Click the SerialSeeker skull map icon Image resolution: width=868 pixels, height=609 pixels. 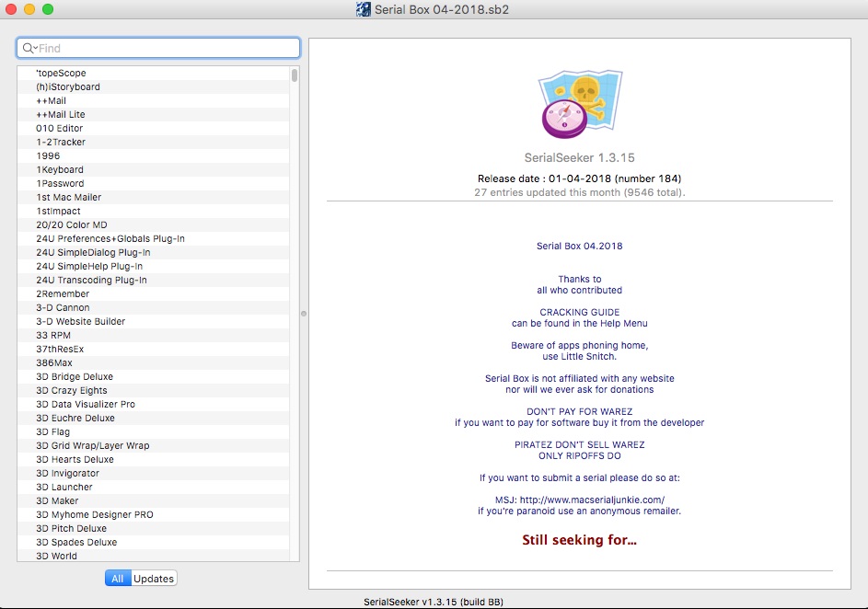tap(580, 103)
